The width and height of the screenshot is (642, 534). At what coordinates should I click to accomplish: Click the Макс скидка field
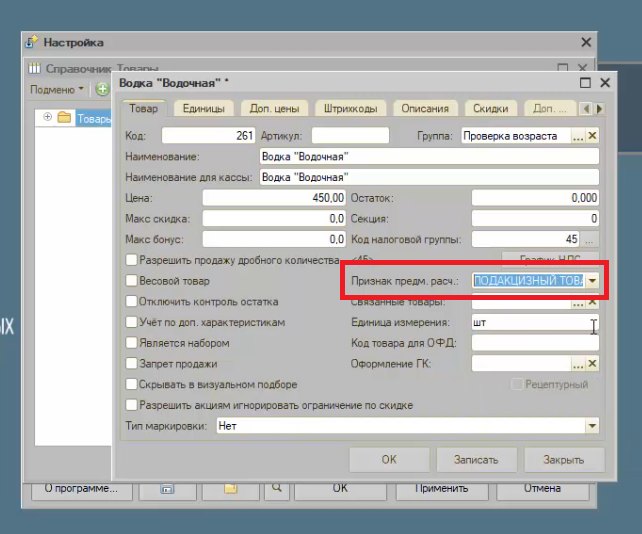(274, 219)
